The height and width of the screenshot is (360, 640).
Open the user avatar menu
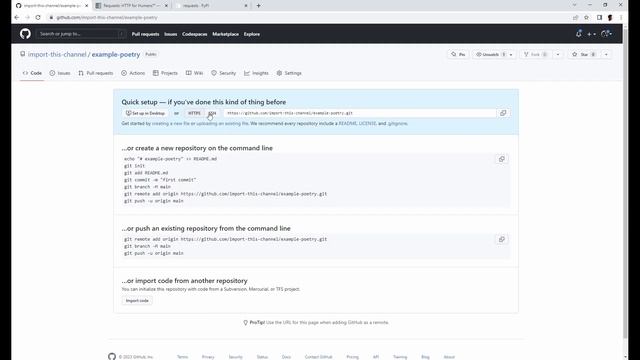tap(607, 34)
